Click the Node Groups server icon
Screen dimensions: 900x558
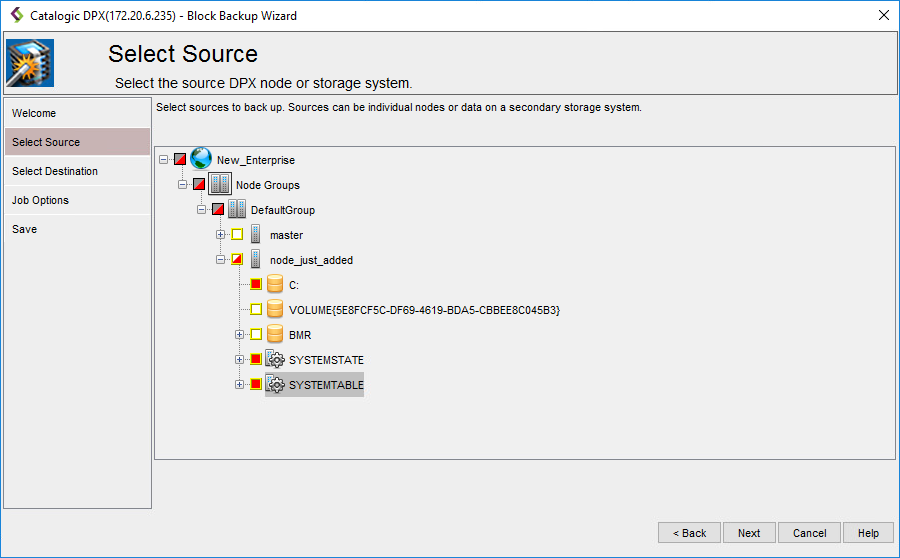[x=219, y=184]
